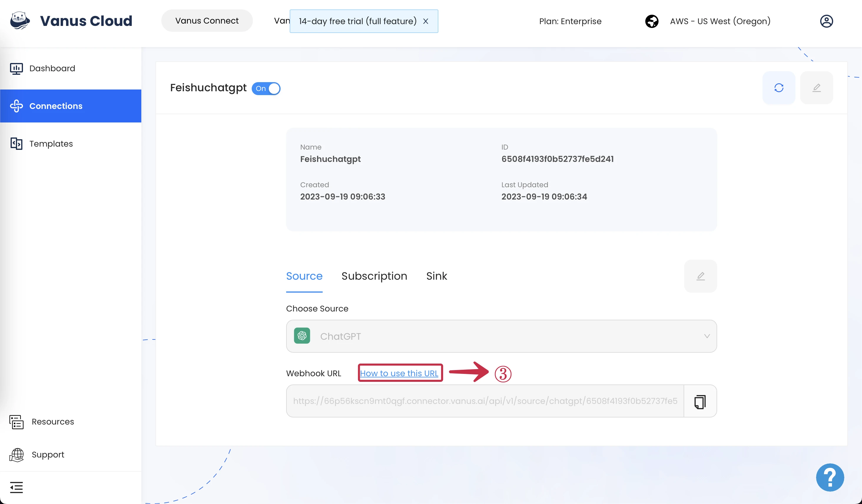This screenshot has height=504, width=862.
Task: Click into the Webhook URL field
Action: click(x=485, y=401)
